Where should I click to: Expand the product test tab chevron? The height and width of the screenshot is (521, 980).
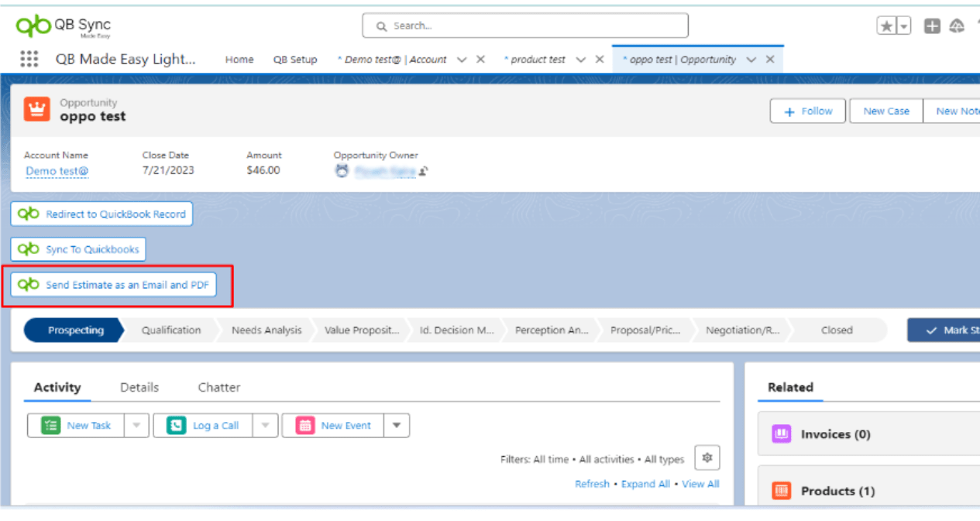pos(581,59)
